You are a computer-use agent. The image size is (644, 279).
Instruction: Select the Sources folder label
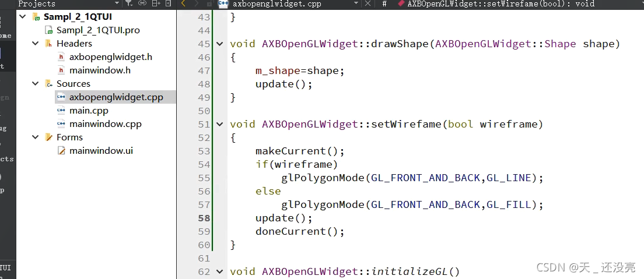click(x=73, y=84)
